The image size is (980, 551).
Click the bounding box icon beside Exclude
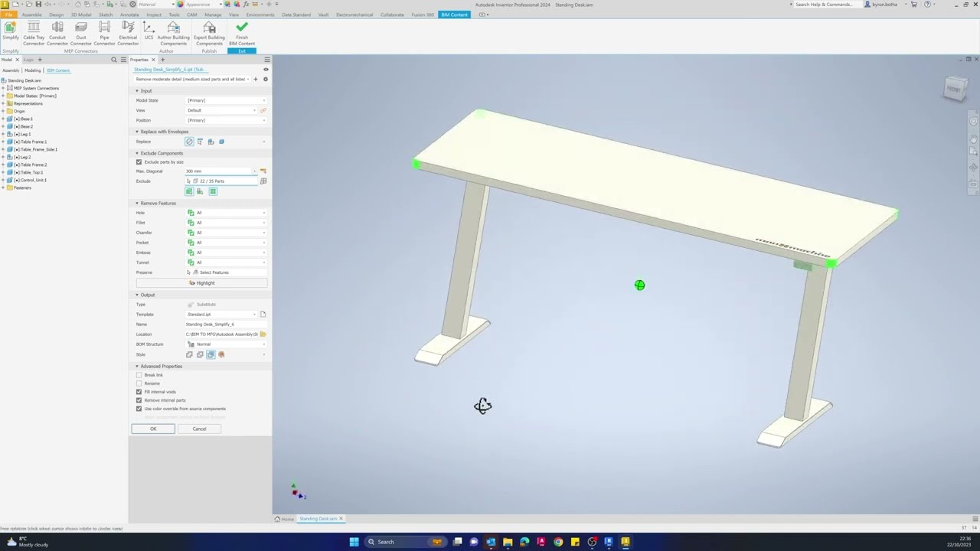(263, 181)
